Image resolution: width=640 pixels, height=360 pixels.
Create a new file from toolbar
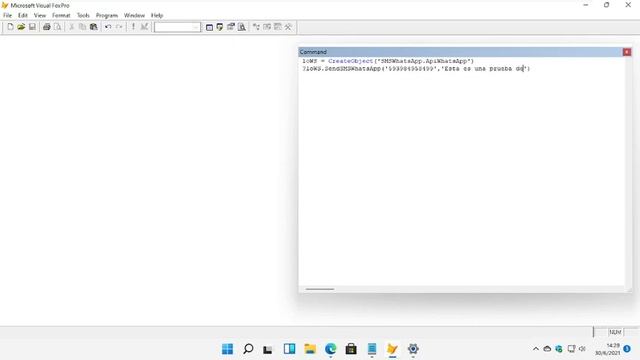coord(10,27)
